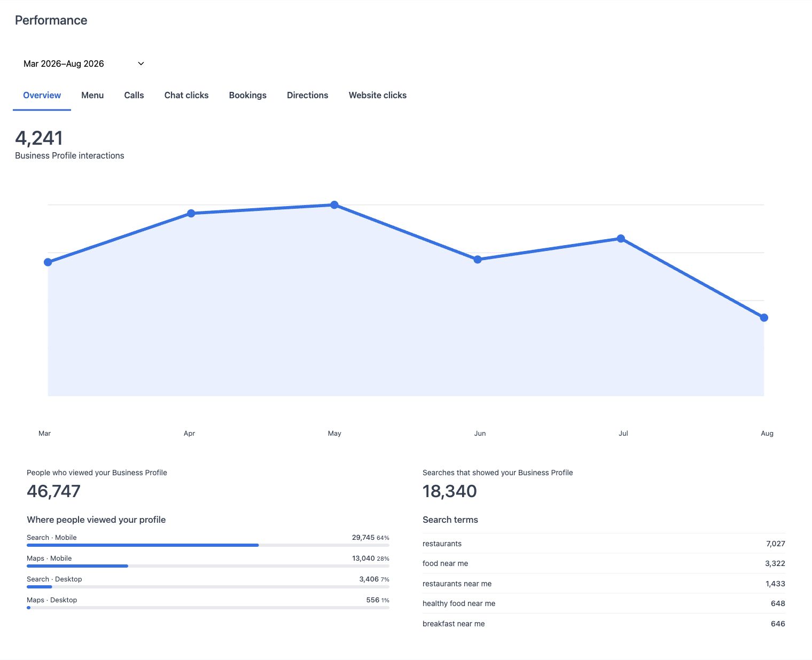Click the Search · Desktop label
This screenshot has height=660, width=812.
tap(54, 579)
